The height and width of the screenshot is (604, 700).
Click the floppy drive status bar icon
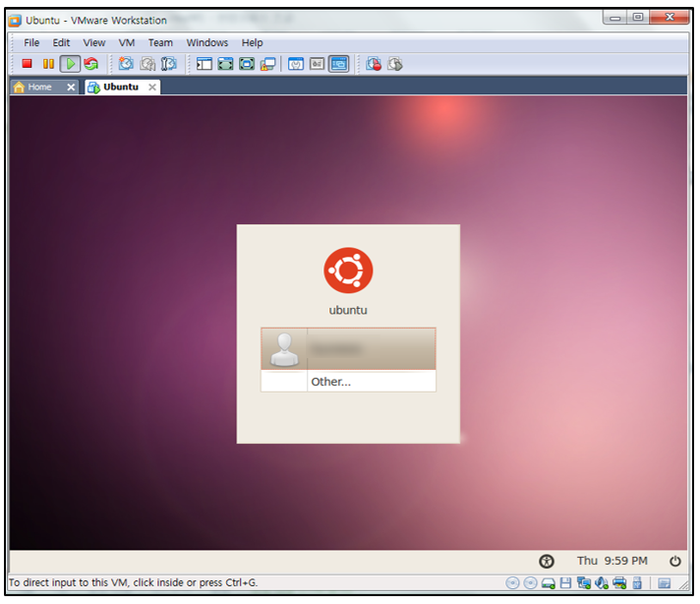565,583
